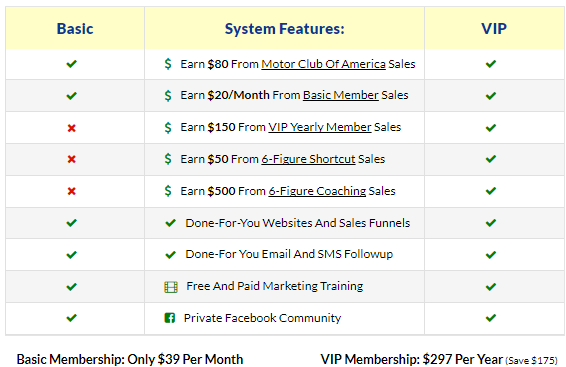Viewport: 566px width, 367px height.
Task: Click the green check beside Done-For-You Websites text
Action: point(170,223)
